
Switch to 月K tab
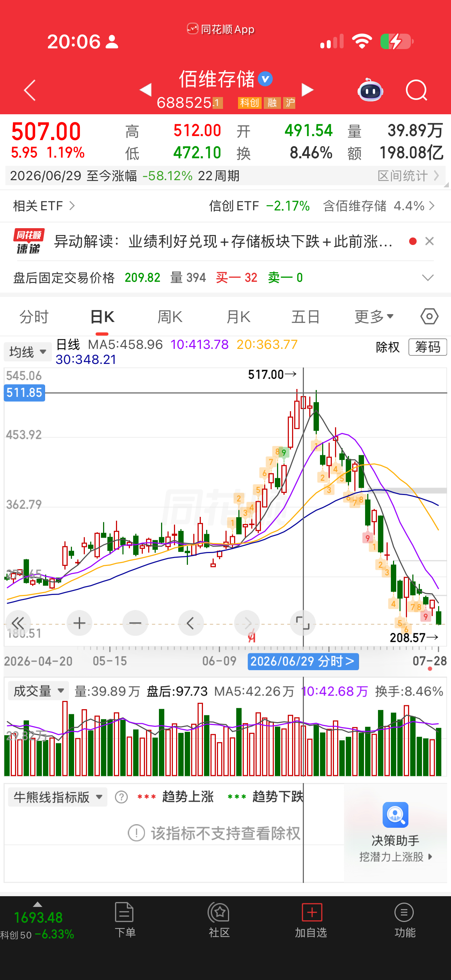click(x=238, y=317)
